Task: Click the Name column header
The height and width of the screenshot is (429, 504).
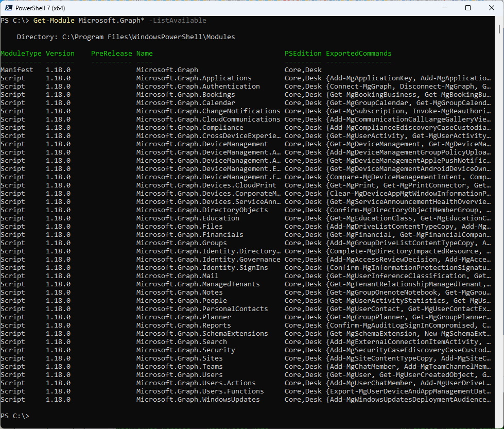Action: [144, 54]
